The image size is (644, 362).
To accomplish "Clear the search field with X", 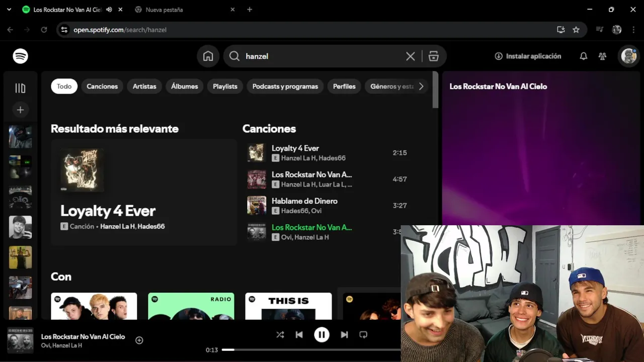I will pos(411,56).
